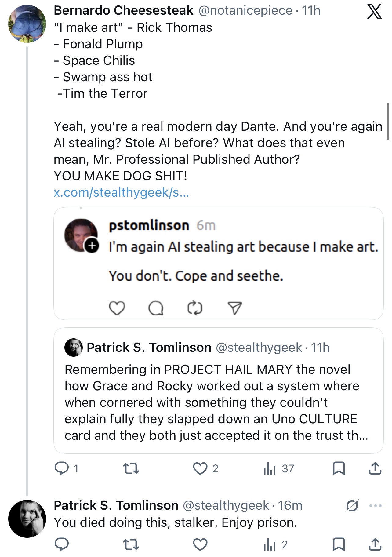Open the x.com/stealthygeek link

(121, 192)
